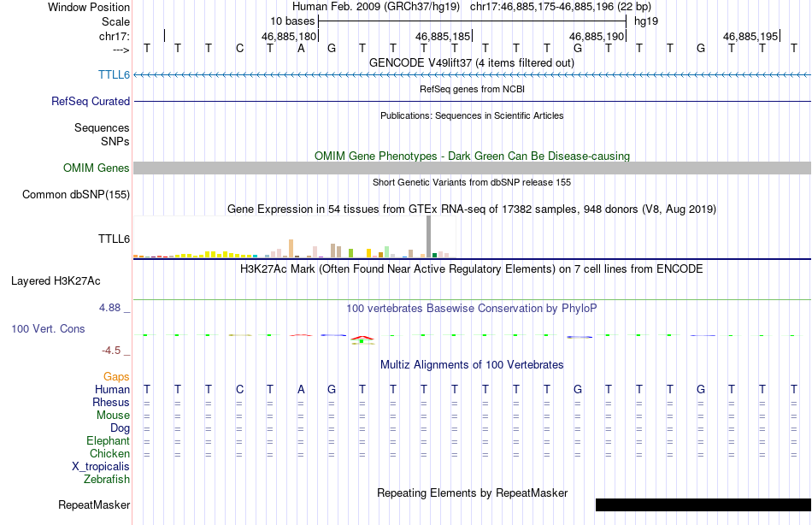Image resolution: width=812 pixels, height=525 pixels.
Task: Click the green H3K27Ac baseline
Action: (x=473, y=299)
